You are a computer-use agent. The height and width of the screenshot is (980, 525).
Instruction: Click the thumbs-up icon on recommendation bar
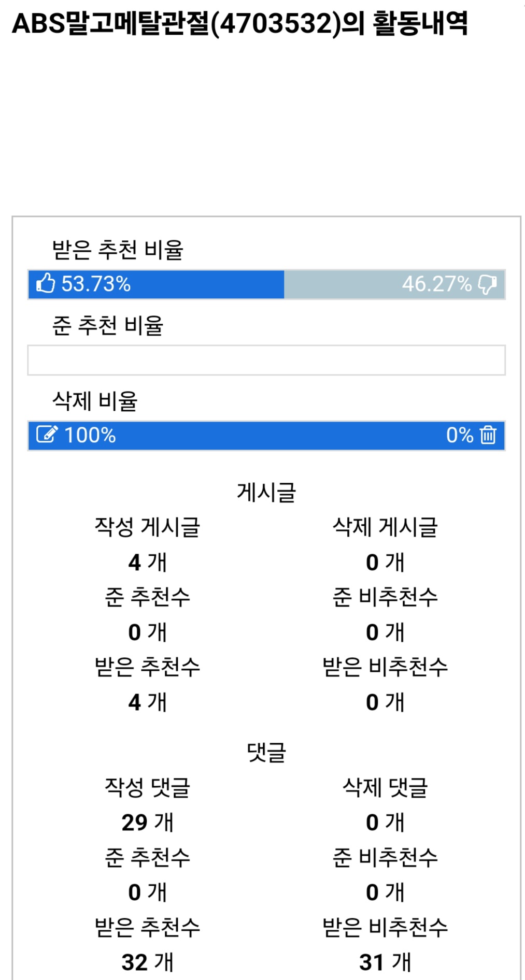46,284
